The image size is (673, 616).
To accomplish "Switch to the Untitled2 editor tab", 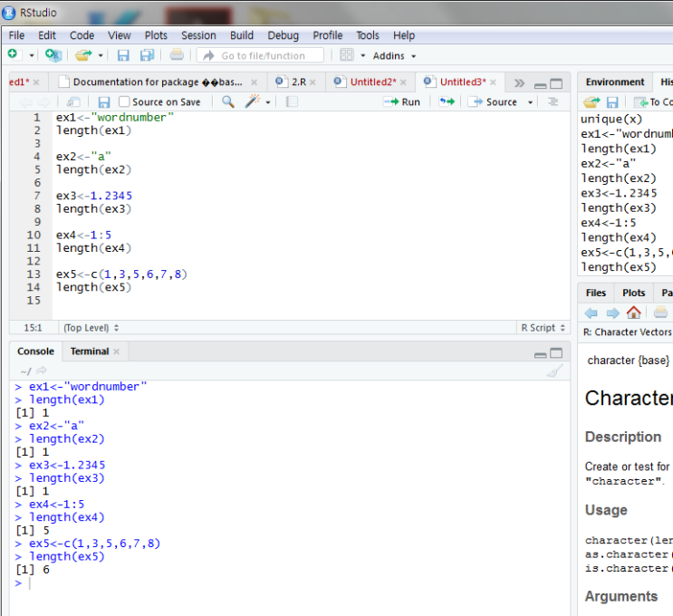I will click(372, 82).
